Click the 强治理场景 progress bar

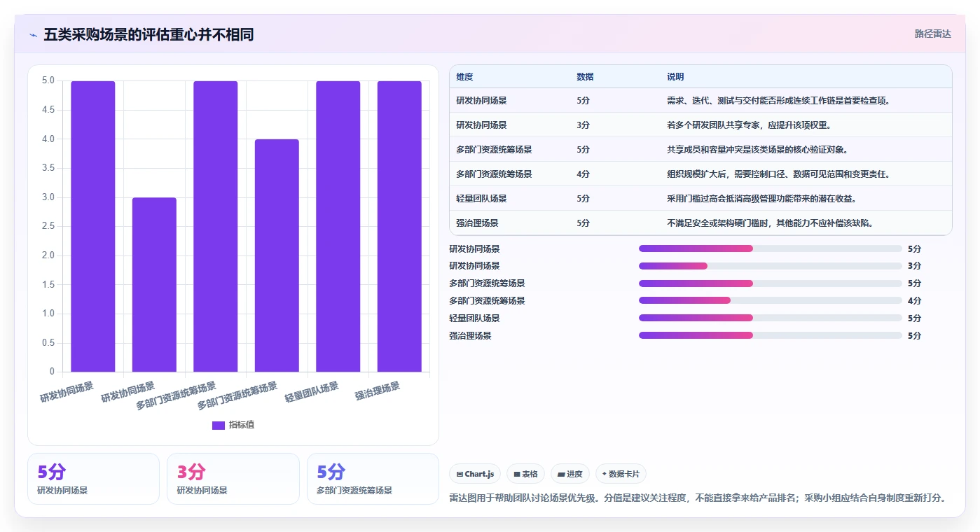tap(770, 335)
